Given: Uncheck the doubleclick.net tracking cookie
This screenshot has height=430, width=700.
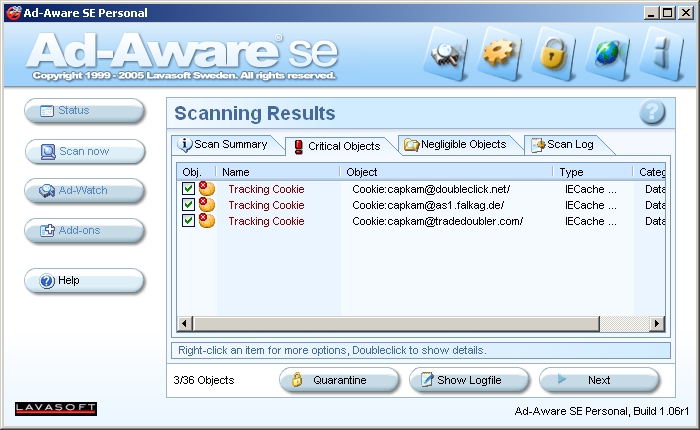Looking at the screenshot, I should point(188,188).
